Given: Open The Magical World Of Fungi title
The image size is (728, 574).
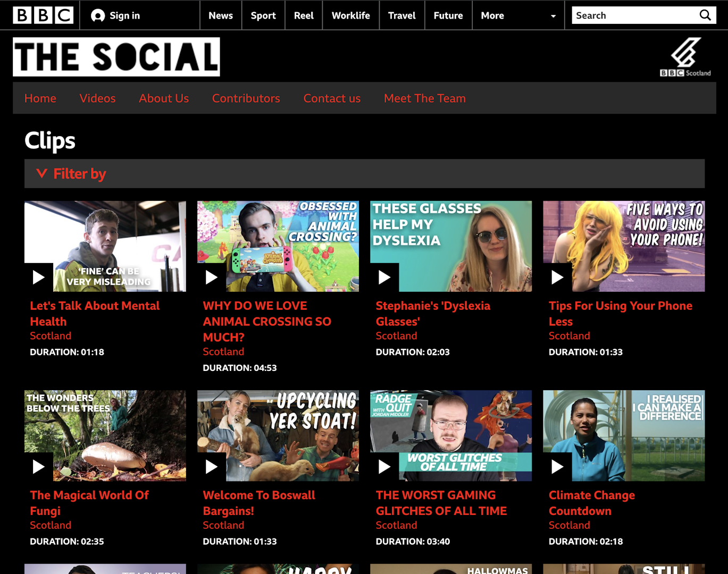Looking at the screenshot, I should (x=89, y=503).
